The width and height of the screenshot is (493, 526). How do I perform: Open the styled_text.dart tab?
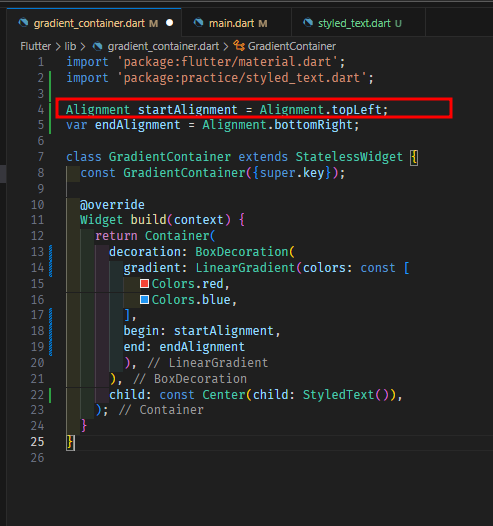359,23
